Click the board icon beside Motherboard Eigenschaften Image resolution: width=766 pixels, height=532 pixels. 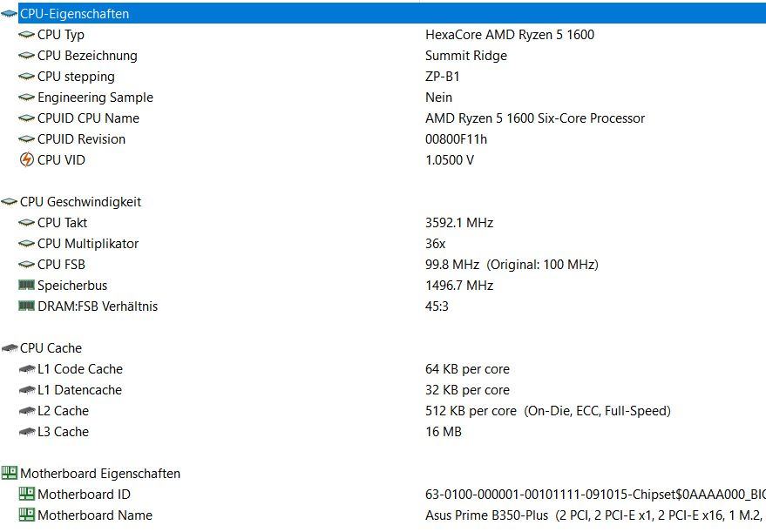[10, 473]
